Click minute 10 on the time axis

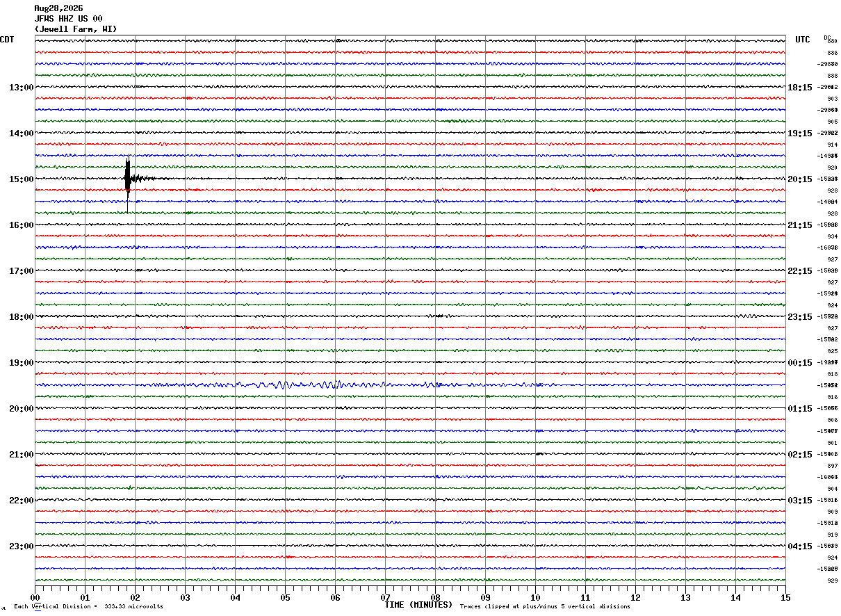tap(535, 597)
